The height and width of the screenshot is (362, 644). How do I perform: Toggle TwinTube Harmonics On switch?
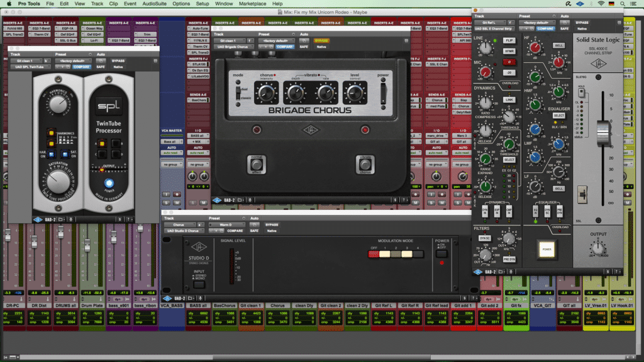click(52, 155)
